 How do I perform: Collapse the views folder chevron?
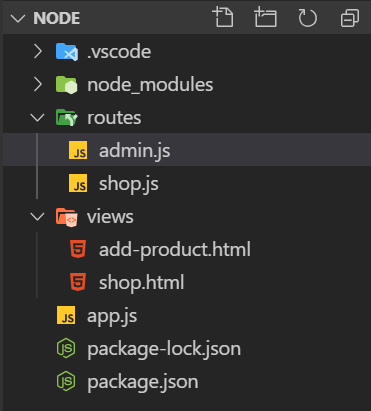pyautogui.click(x=37, y=217)
